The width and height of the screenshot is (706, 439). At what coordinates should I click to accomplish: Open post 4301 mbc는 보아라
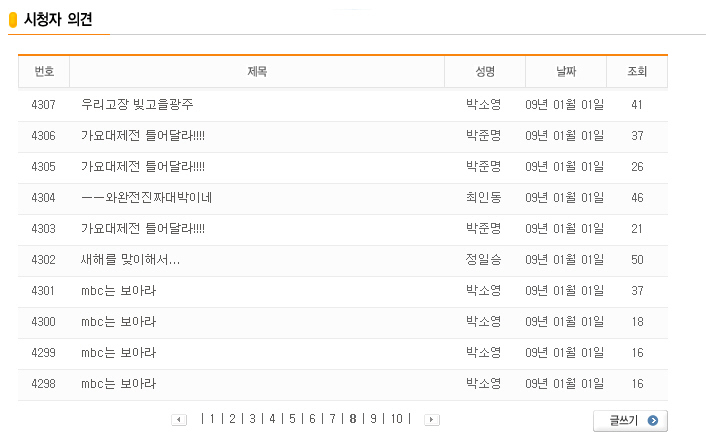pos(118,291)
